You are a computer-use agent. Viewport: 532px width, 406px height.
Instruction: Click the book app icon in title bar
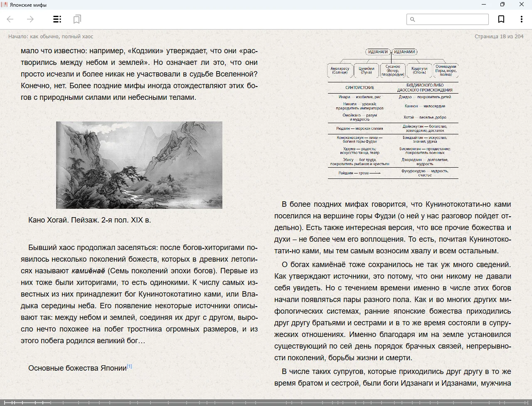pyautogui.click(x=5, y=5)
